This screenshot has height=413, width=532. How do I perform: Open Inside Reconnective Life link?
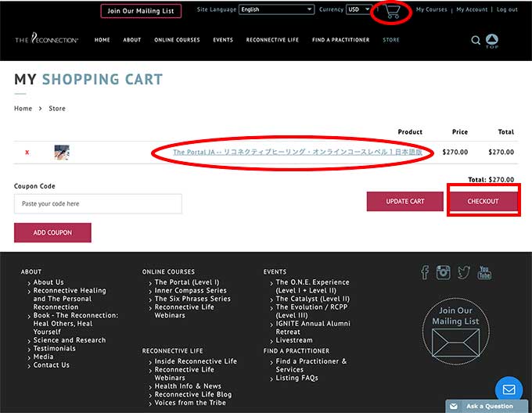pyautogui.click(x=196, y=361)
